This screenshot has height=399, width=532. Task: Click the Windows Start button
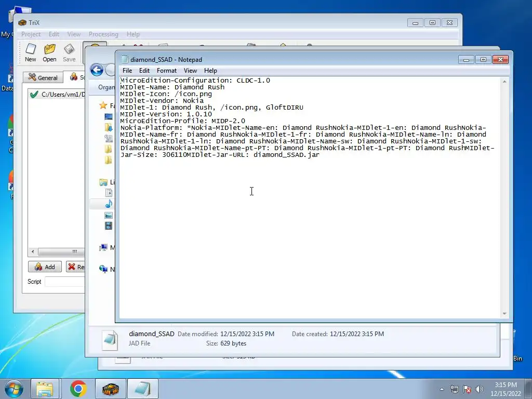(x=14, y=389)
